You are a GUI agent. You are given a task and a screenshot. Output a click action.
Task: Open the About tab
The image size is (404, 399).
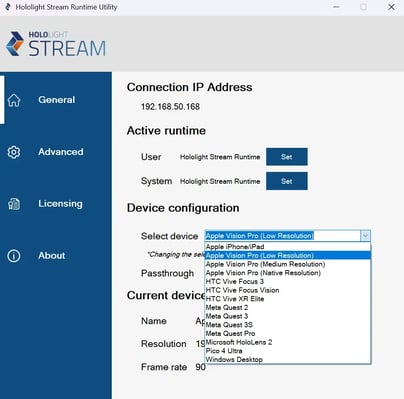click(x=56, y=256)
